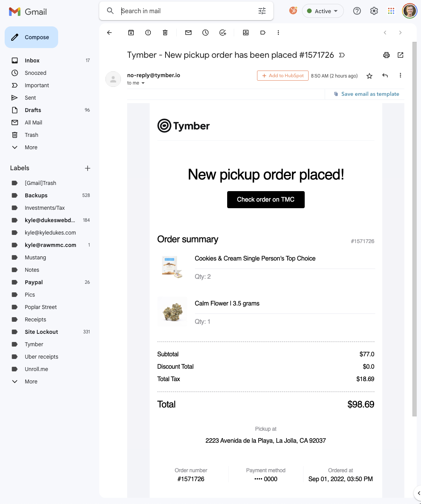Open email in a new window

point(400,55)
